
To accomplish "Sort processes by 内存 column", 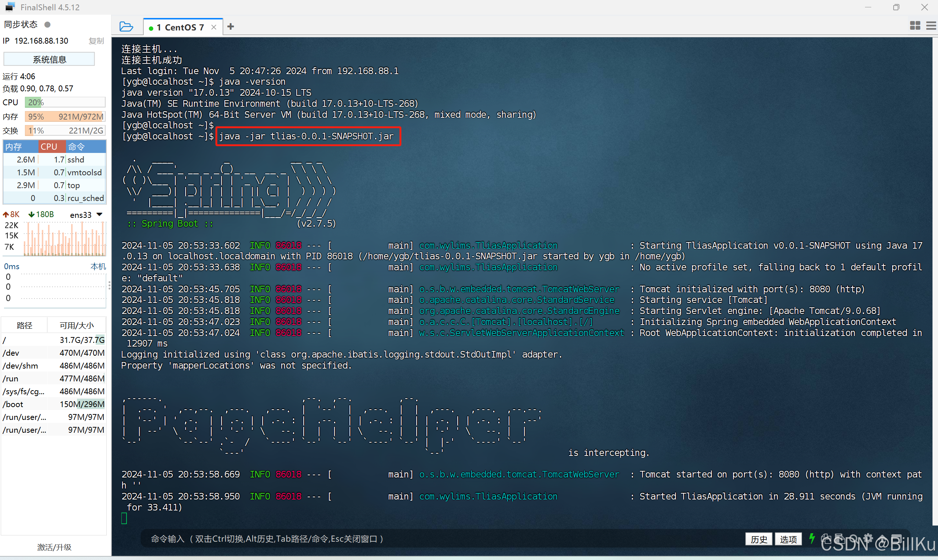I will (x=21, y=146).
